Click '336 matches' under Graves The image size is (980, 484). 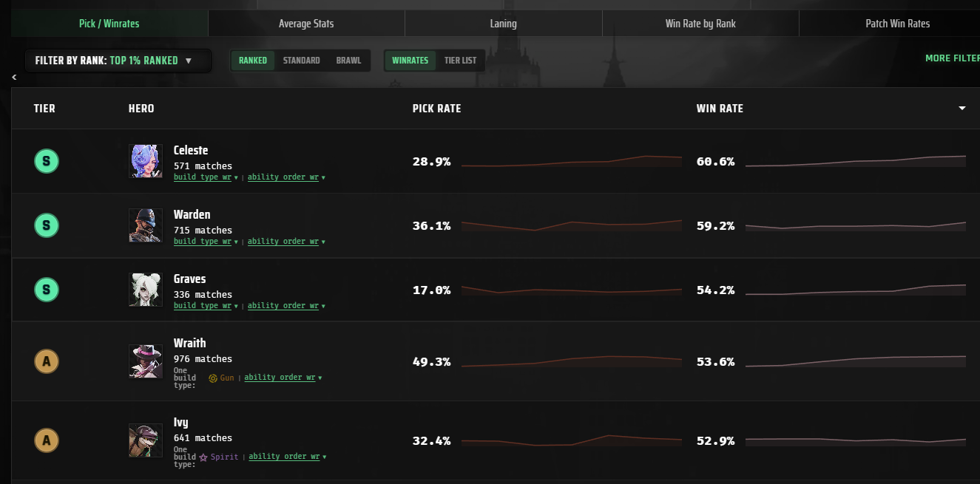tap(203, 295)
